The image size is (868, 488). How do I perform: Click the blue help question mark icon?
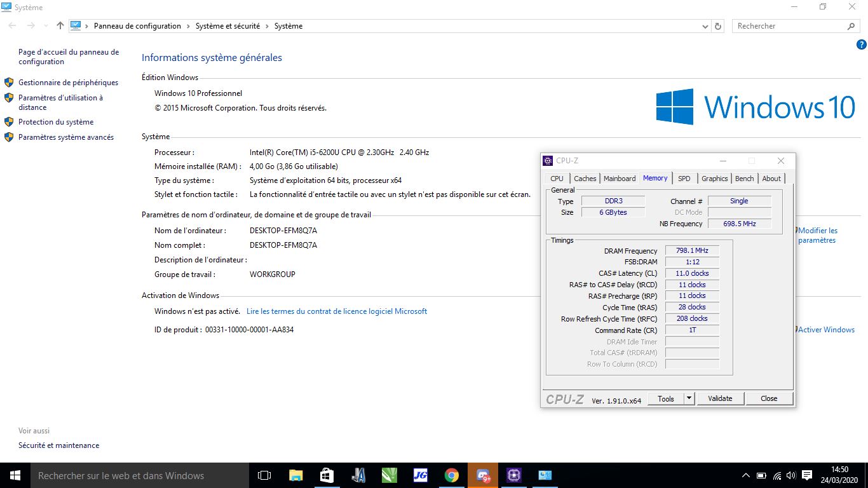[x=861, y=44]
